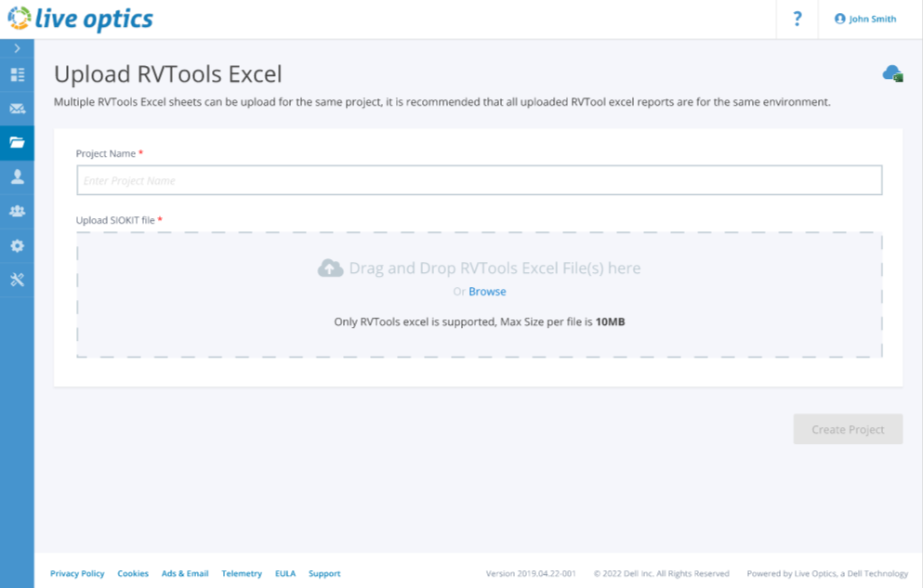Open the Settings gear icon
Screen dimensions: 923x588
pos(17,245)
